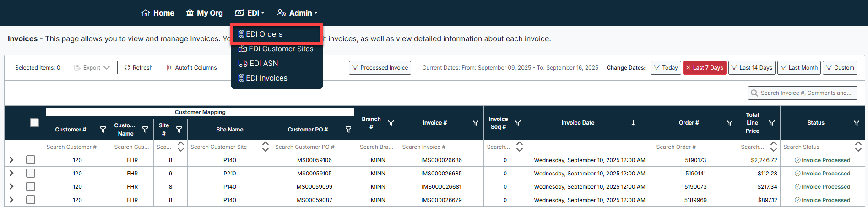The image size is (868, 207).
Task: Click the Autofit Columns button
Action: [191, 68]
